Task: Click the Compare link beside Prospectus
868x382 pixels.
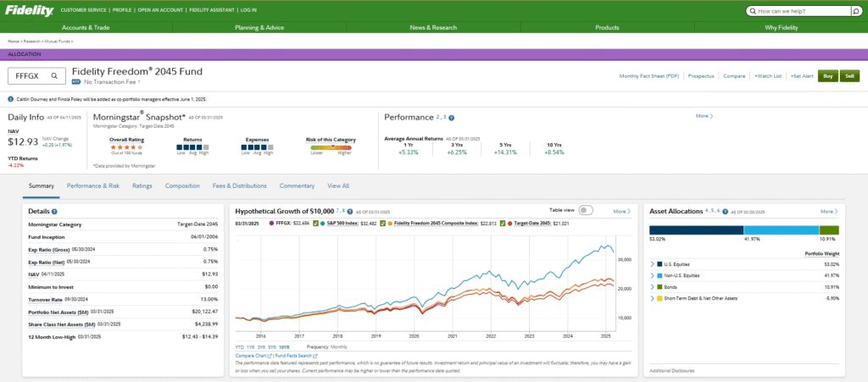Action: point(734,76)
